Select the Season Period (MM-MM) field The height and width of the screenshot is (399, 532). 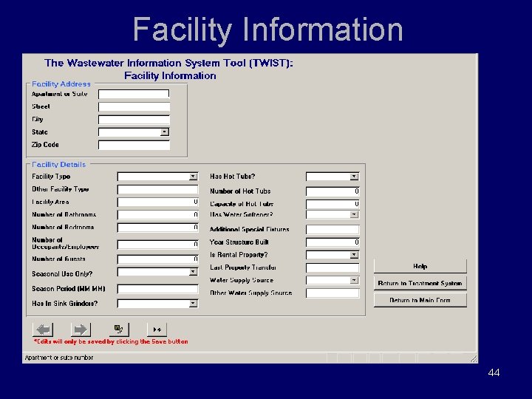click(x=158, y=289)
